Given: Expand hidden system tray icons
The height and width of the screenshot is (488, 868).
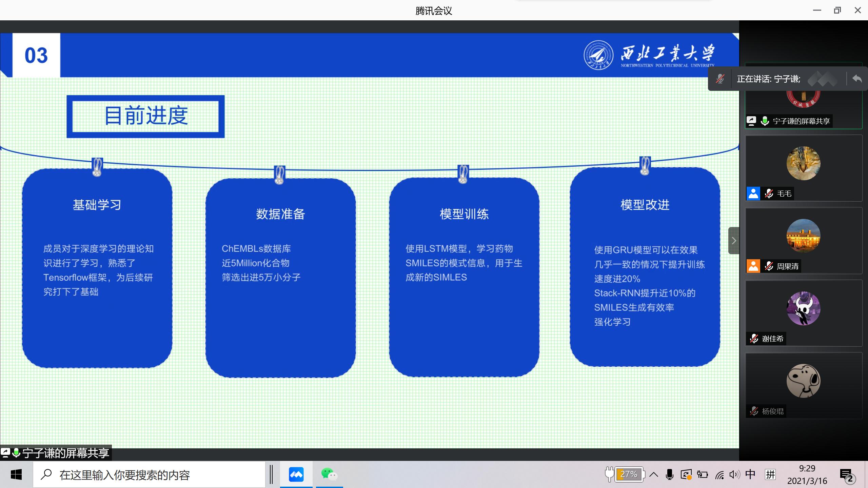Looking at the screenshot, I should 654,474.
